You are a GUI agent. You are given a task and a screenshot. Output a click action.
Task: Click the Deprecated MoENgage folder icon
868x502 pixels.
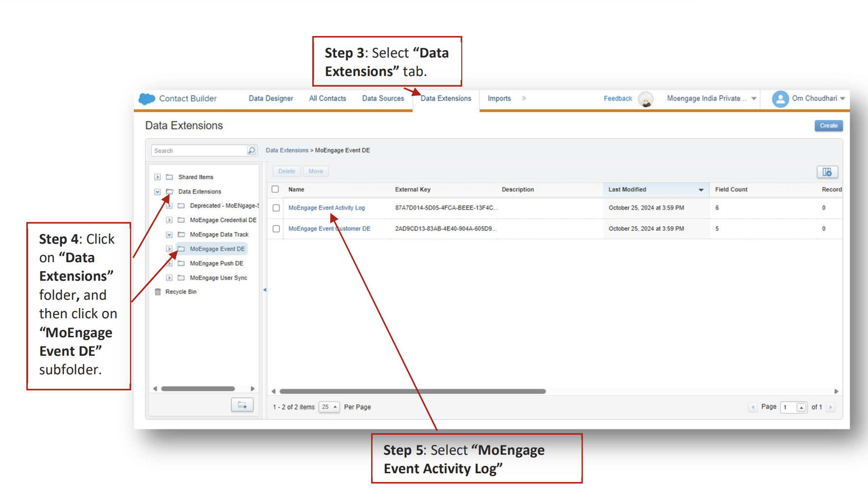click(x=181, y=206)
